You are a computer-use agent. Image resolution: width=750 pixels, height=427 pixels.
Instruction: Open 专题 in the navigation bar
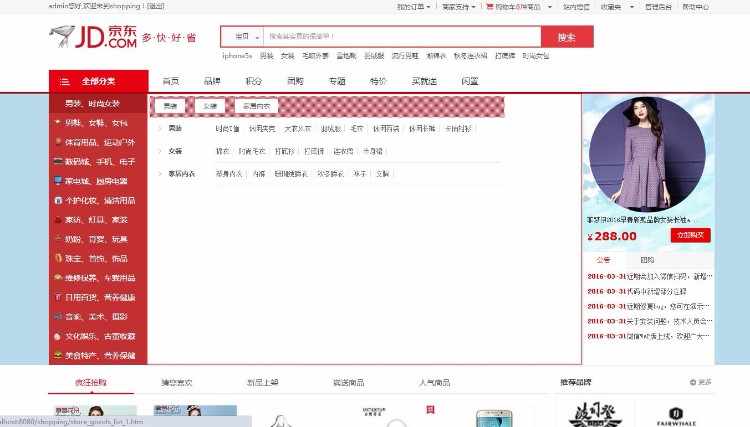337,81
